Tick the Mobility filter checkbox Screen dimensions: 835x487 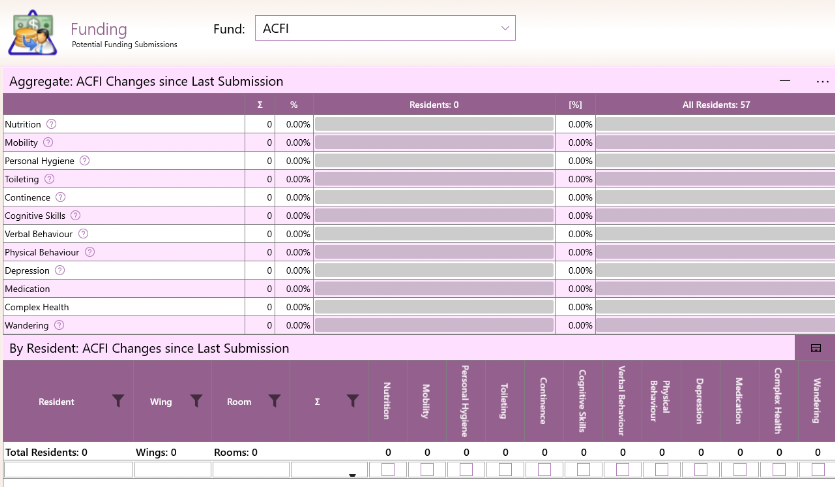(427, 469)
